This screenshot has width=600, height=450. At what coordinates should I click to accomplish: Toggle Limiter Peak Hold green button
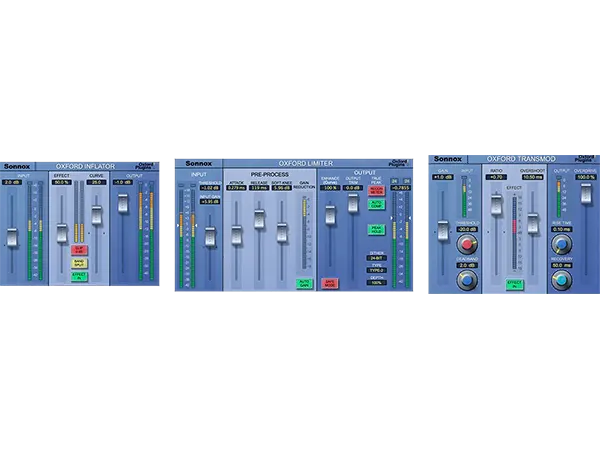pos(376,230)
